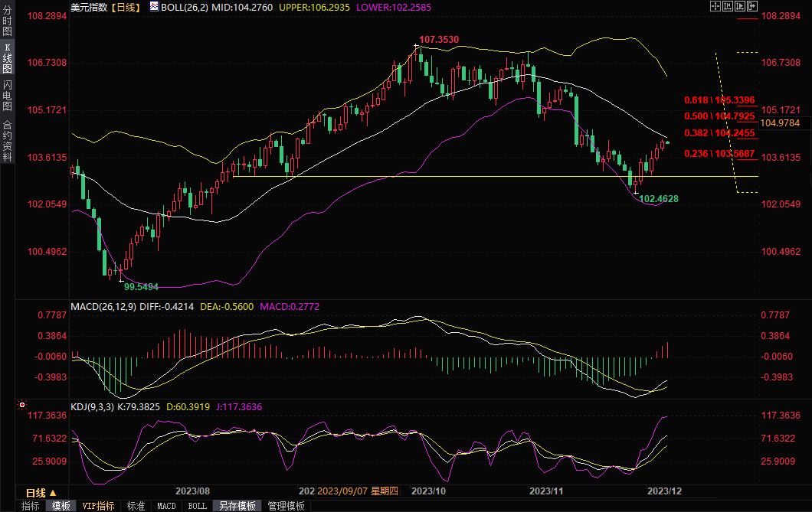Apply the 标准 template
The width and height of the screenshot is (812, 512).
136,506
